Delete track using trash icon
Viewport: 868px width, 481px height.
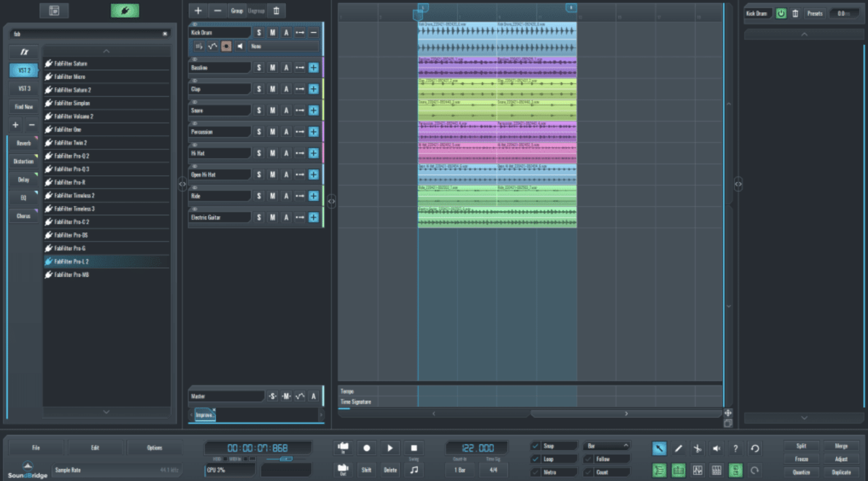[x=276, y=10]
